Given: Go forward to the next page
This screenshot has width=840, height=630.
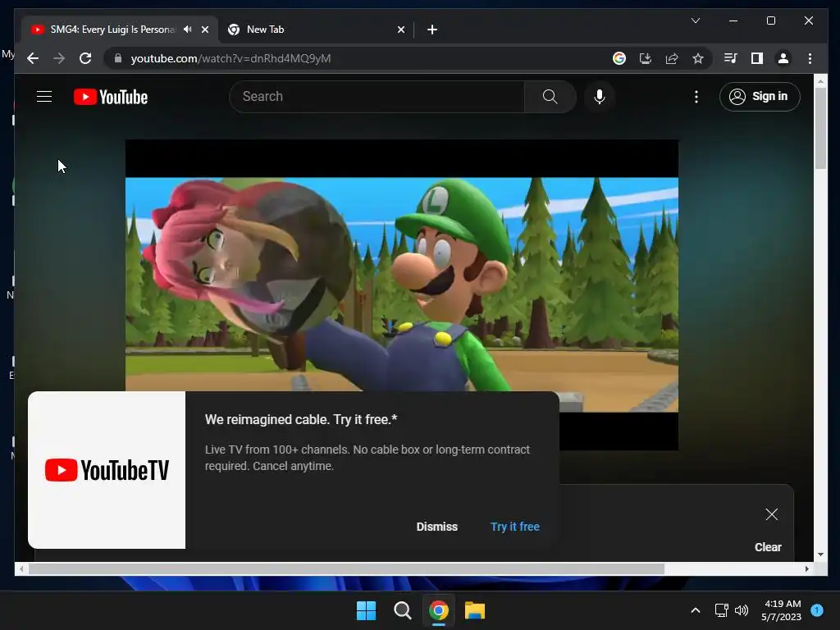Looking at the screenshot, I should pyautogui.click(x=59, y=58).
